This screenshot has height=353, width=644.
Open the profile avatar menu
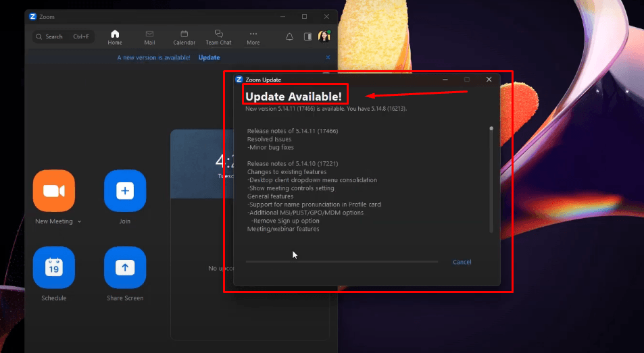(324, 36)
